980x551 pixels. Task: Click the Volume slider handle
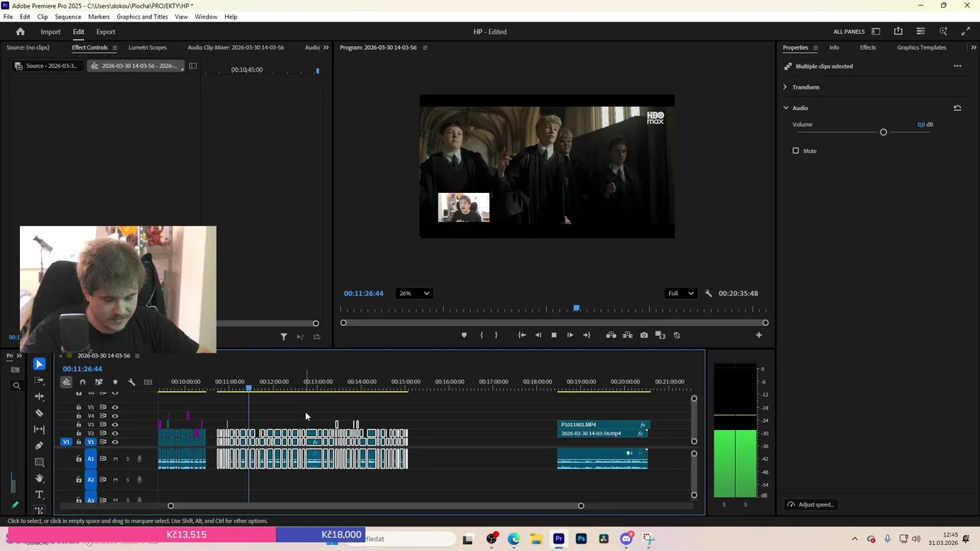(x=884, y=132)
